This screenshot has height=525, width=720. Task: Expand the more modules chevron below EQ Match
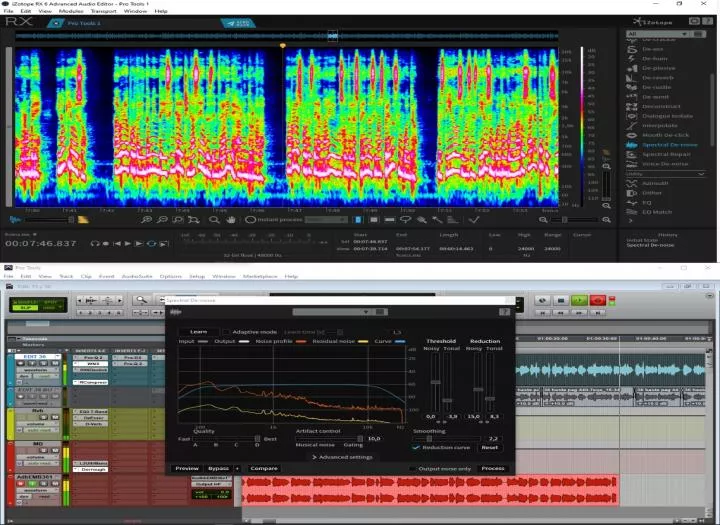point(630,221)
